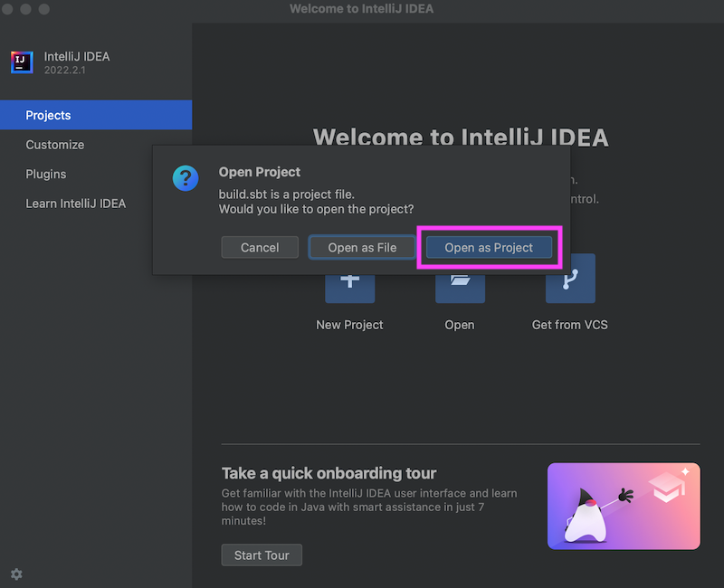This screenshot has width=724, height=588.
Task: Click the 'build.sbt is a project file' text
Action: click(287, 194)
